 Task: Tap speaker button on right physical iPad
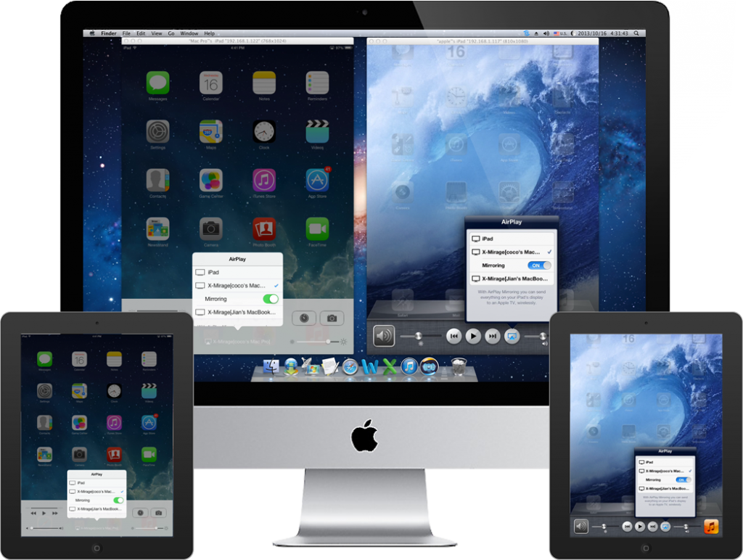pyautogui.click(x=581, y=527)
